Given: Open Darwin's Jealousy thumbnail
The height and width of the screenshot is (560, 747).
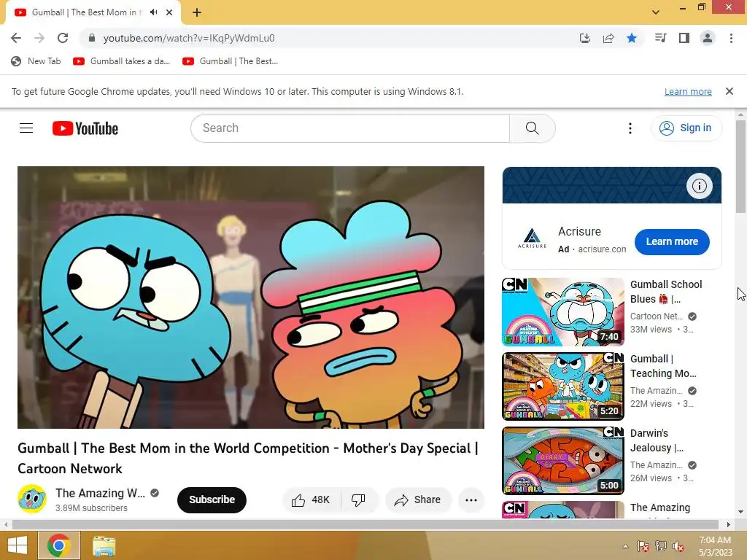Looking at the screenshot, I should (x=562, y=461).
